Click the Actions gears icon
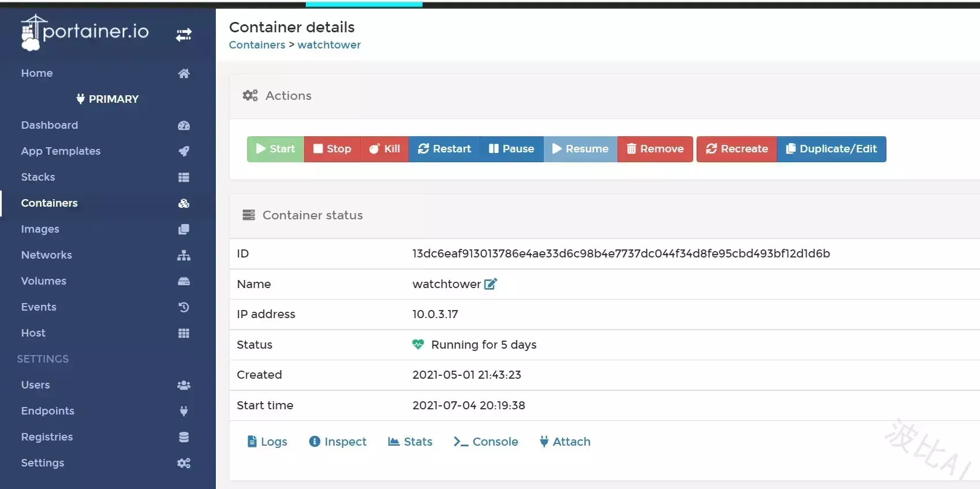 pyautogui.click(x=250, y=95)
